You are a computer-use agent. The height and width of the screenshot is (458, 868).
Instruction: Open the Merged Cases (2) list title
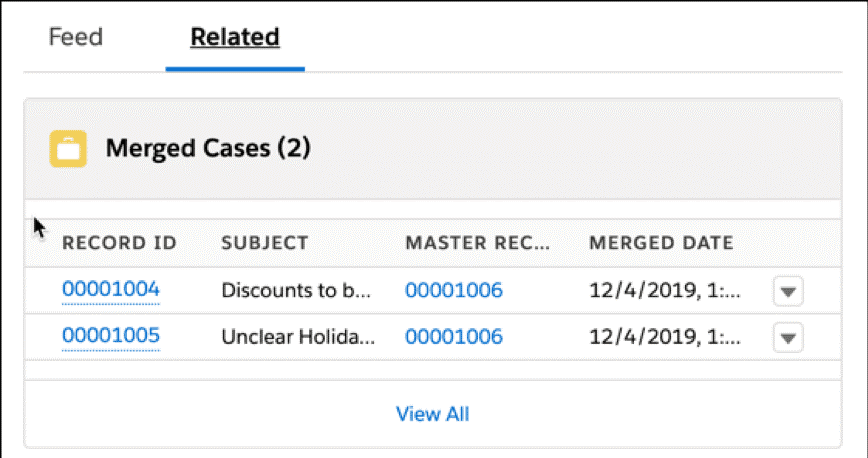tap(208, 150)
